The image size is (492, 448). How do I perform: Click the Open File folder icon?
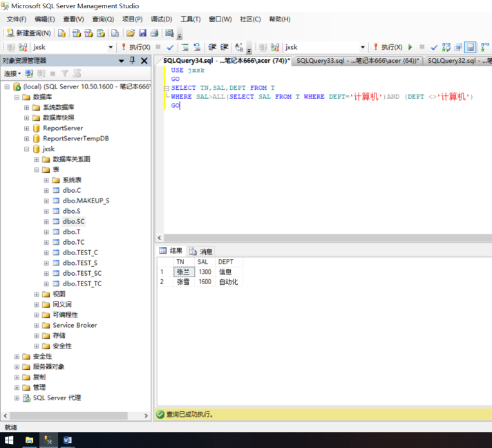pyautogui.click(x=131, y=33)
